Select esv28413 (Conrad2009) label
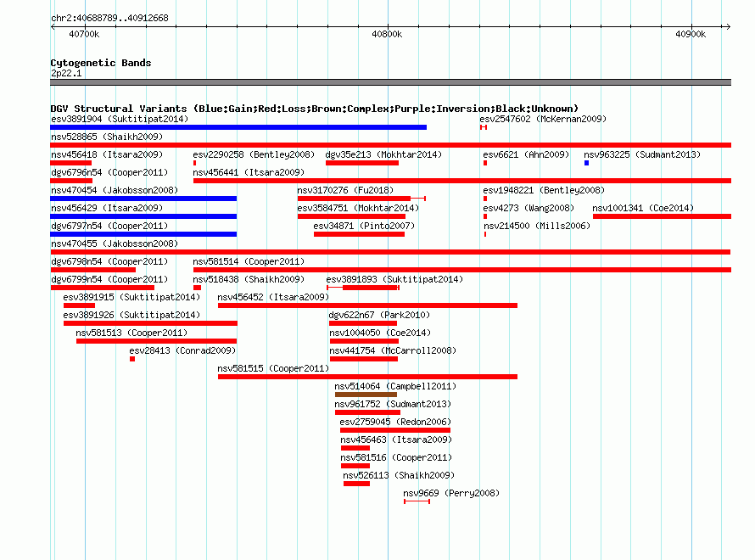The height and width of the screenshot is (560, 755). [182, 350]
